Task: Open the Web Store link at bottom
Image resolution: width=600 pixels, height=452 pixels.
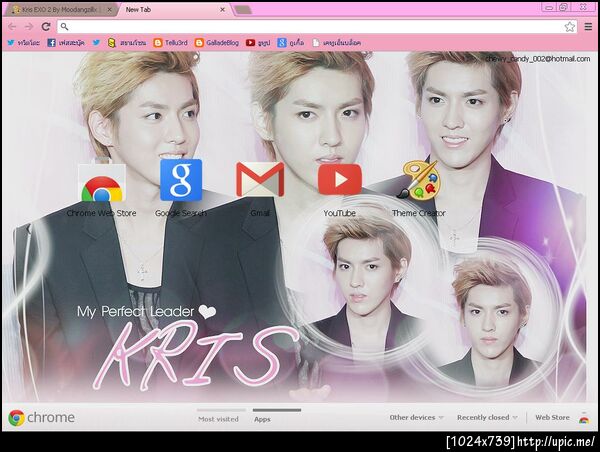Action: point(552,418)
